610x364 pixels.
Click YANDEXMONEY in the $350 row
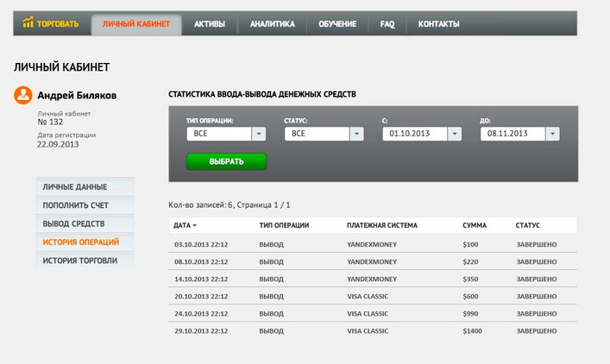[372, 279]
